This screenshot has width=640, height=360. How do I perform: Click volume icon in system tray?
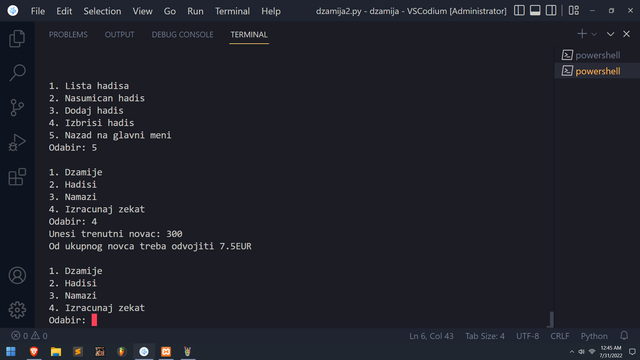582,352
